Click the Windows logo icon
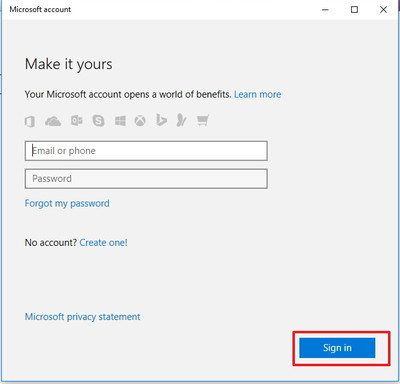This screenshot has height=384, width=400. 120,121
